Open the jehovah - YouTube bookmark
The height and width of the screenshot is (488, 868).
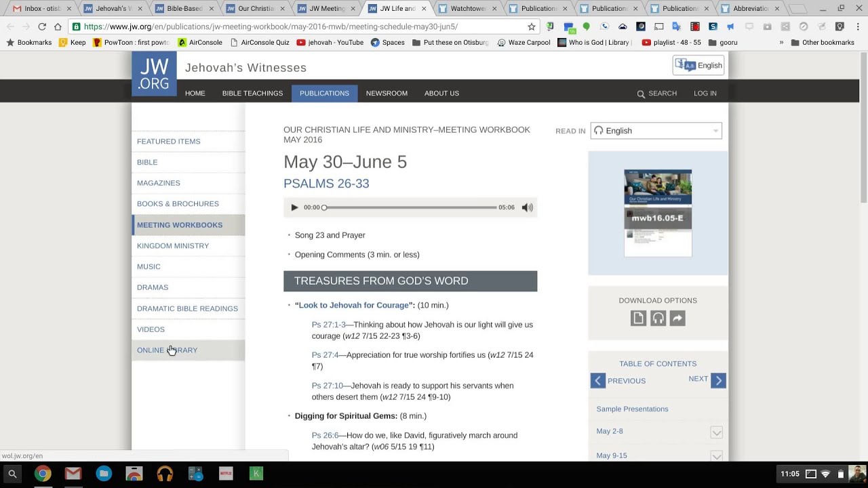(330, 42)
